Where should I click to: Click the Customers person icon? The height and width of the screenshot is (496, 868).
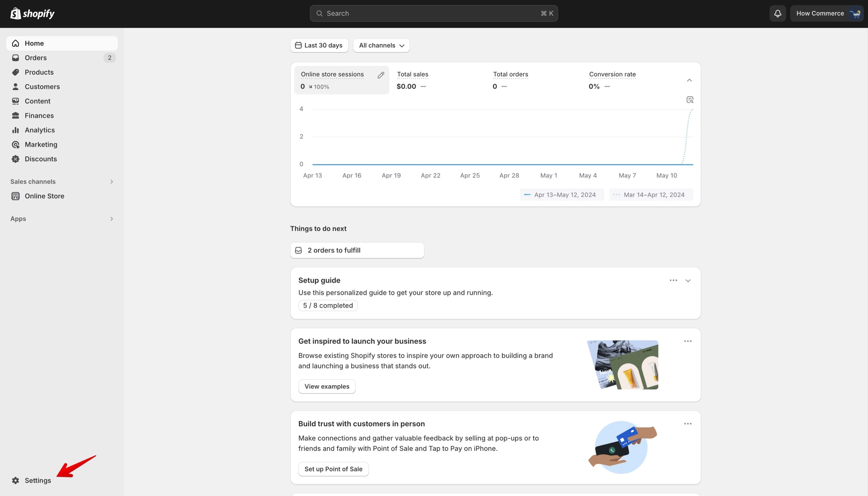pos(15,86)
